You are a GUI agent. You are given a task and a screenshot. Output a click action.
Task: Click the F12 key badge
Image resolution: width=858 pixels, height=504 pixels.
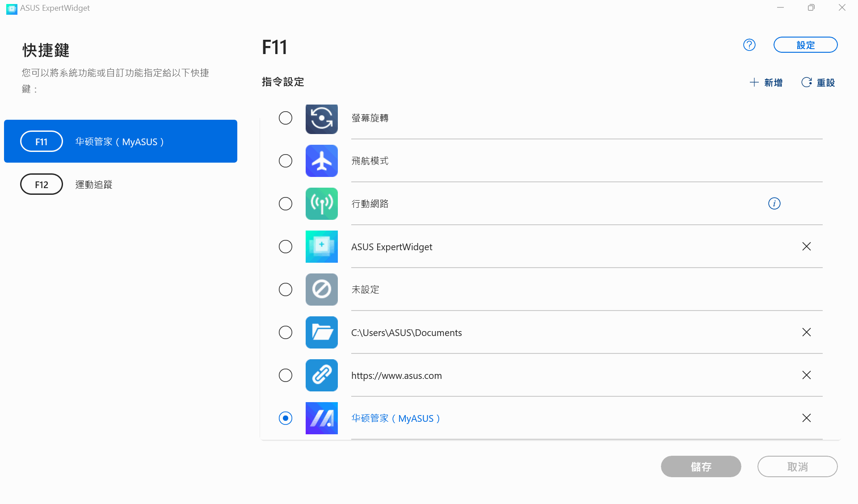click(x=42, y=184)
